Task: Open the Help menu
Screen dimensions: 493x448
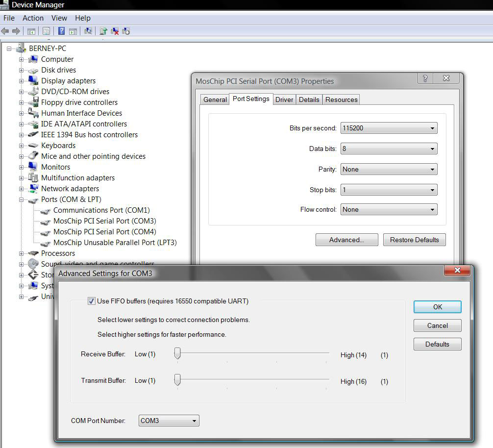Action: [83, 18]
